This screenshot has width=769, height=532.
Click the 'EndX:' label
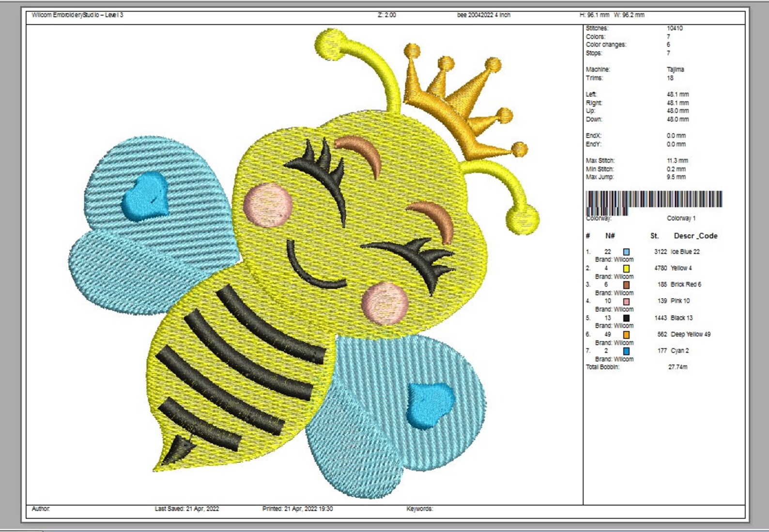click(594, 136)
